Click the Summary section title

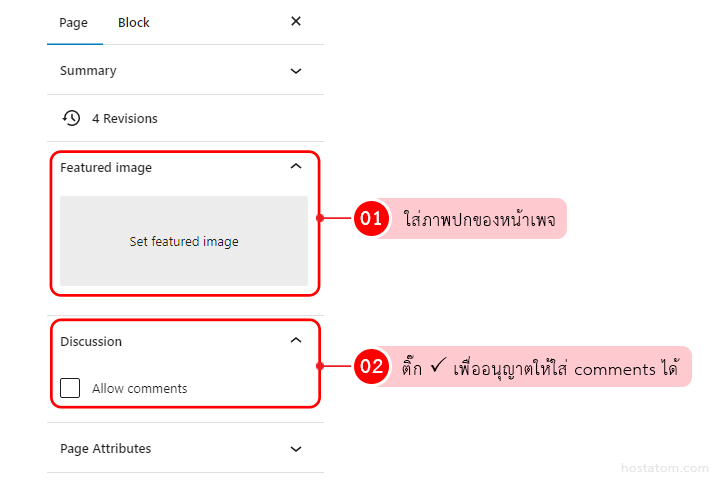coord(88,71)
